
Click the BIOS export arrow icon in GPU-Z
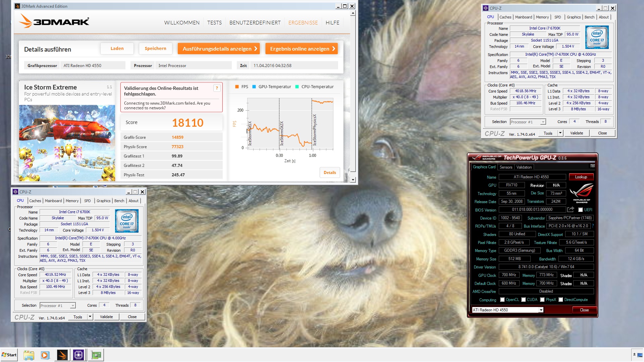coord(571,209)
